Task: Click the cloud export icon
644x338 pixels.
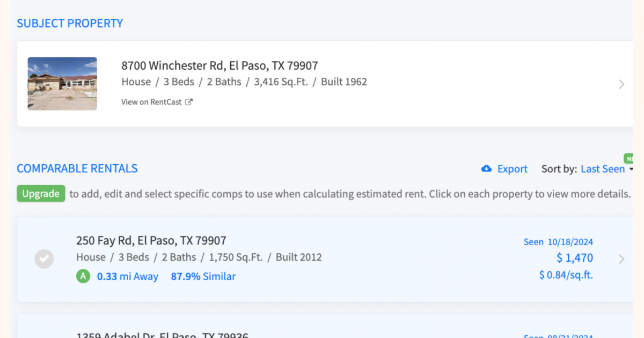Action: [486, 168]
